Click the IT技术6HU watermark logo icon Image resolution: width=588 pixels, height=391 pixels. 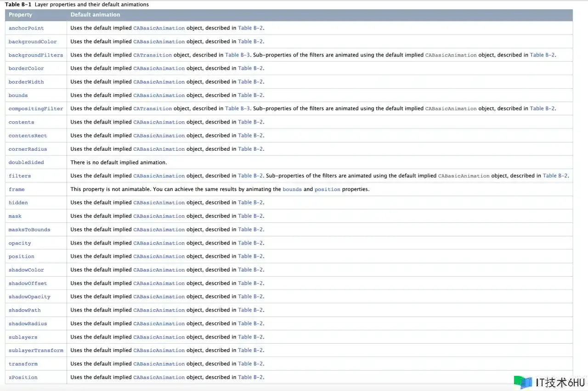[523, 382]
